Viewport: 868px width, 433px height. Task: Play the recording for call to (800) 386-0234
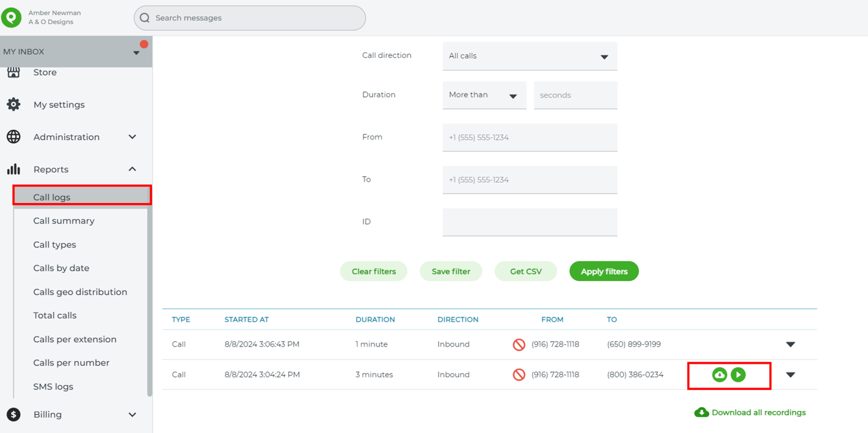[x=738, y=374]
